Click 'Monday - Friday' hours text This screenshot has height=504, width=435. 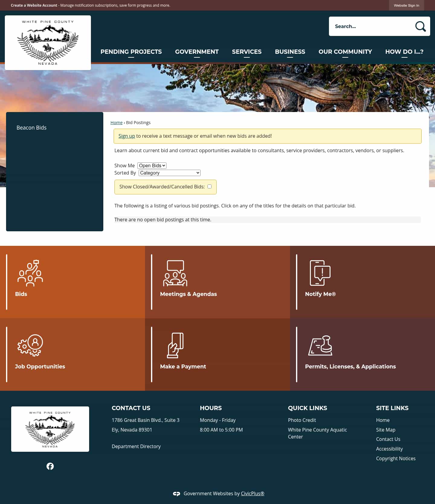(218, 420)
